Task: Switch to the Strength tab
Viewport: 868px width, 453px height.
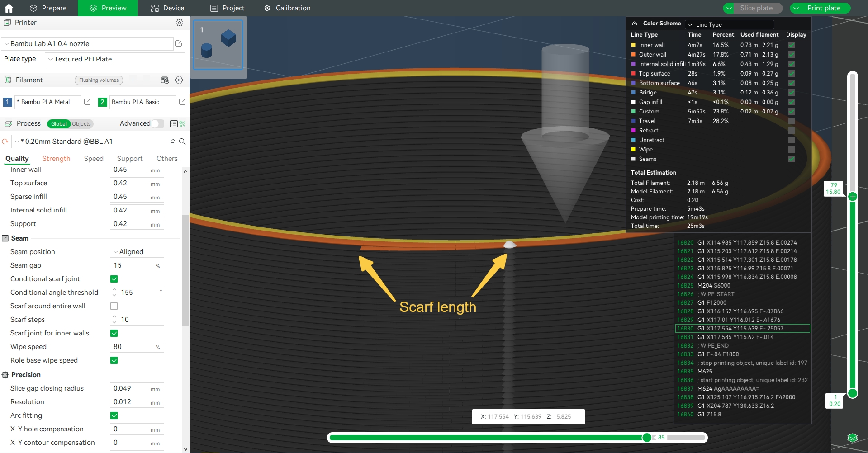Action: click(x=56, y=159)
